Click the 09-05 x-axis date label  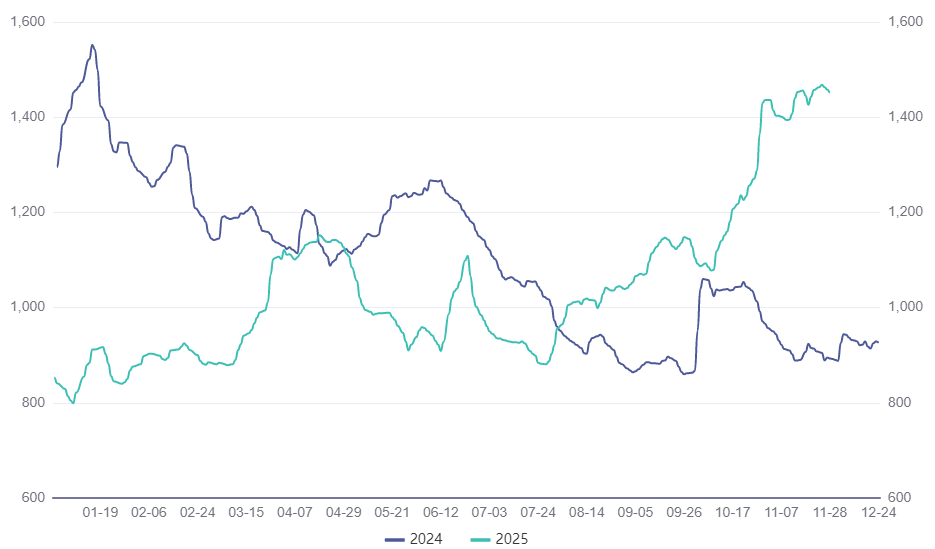point(635,512)
